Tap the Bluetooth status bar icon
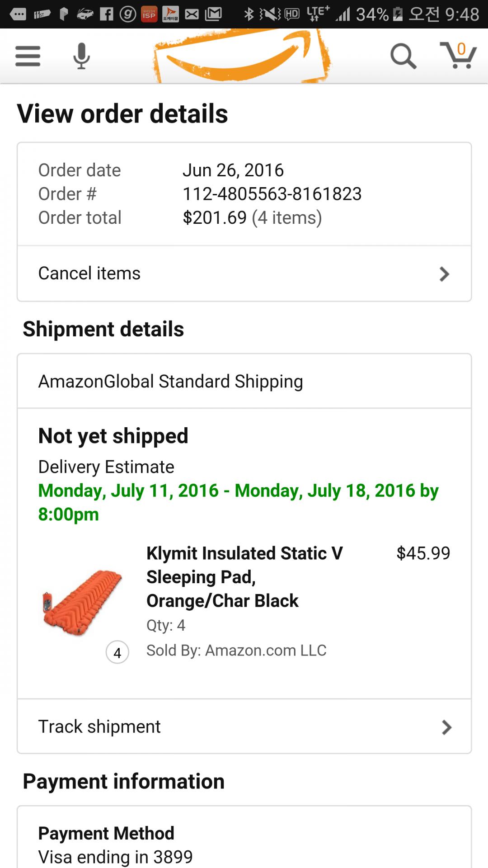The height and width of the screenshot is (868, 488). tap(249, 14)
